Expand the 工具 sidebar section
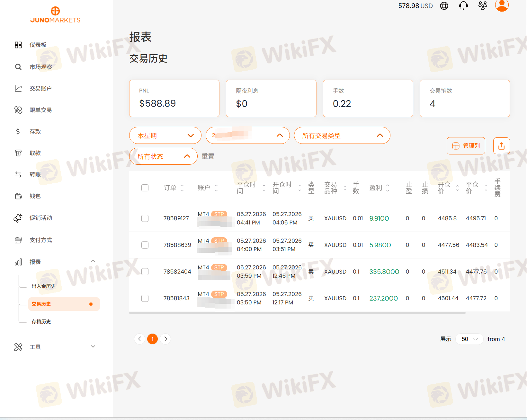This screenshot has height=420, width=527. 55,347
